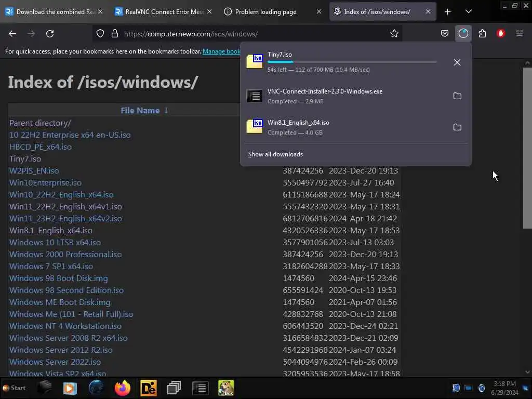The image size is (532, 399).
Task: Open Windows 2000 Professional.iso
Action: click(65, 255)
